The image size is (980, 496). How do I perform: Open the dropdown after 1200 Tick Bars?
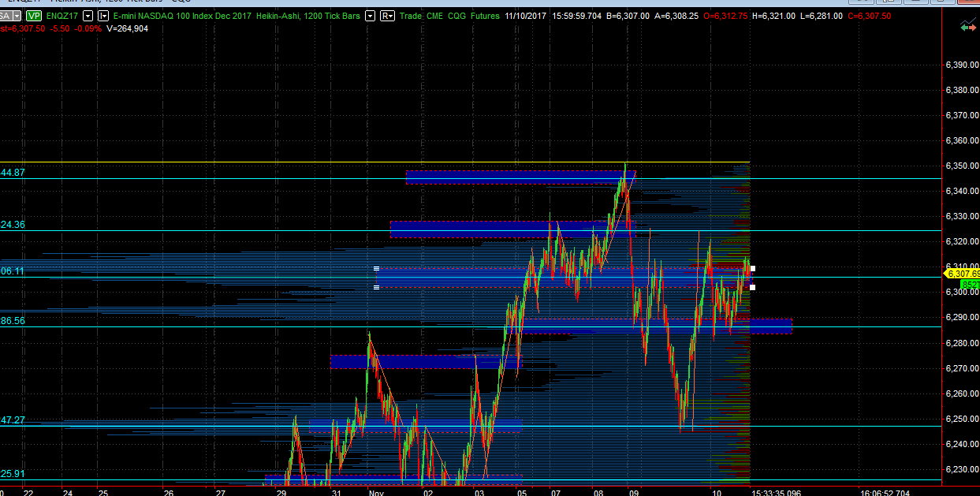tap(371, 16)
